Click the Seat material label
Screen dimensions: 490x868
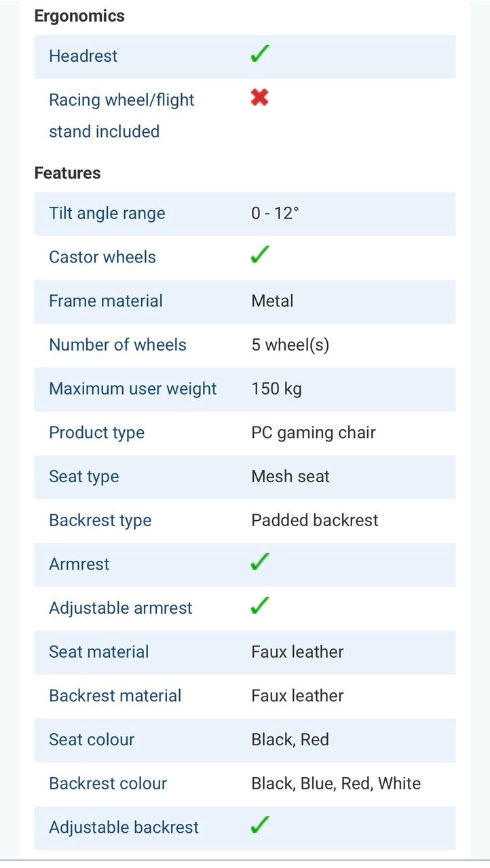(x=98, y=652)
